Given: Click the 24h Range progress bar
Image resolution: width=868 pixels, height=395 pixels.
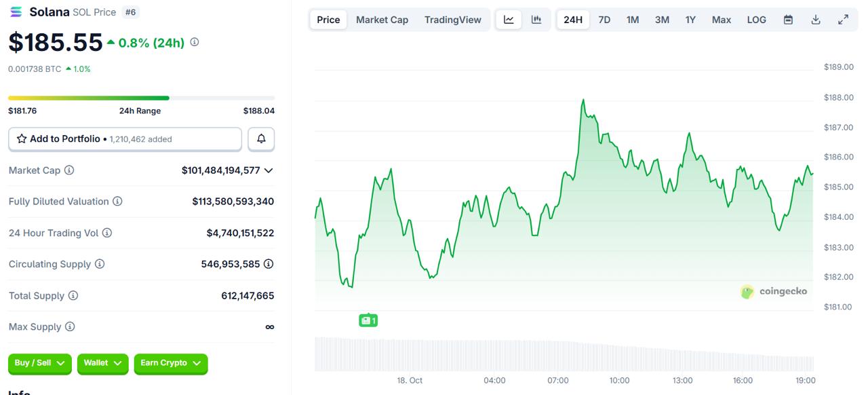Looking at the screenshot, I should point(141,98).
